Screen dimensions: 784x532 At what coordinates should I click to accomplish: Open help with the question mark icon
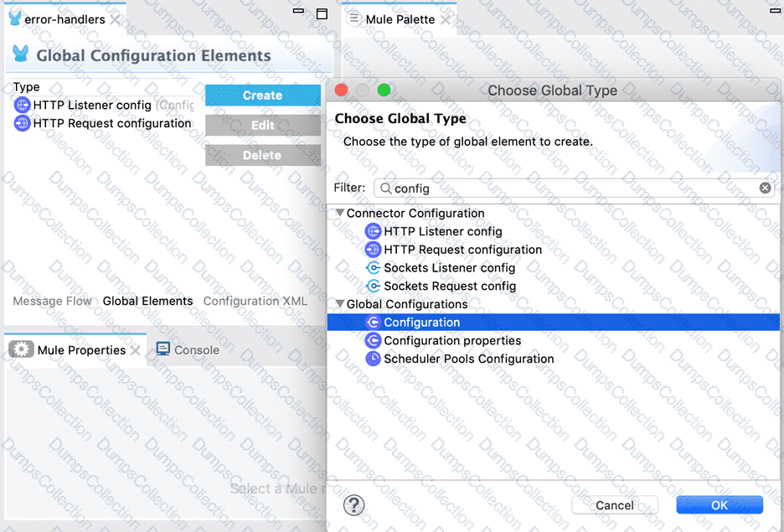(x=354, y=504)
